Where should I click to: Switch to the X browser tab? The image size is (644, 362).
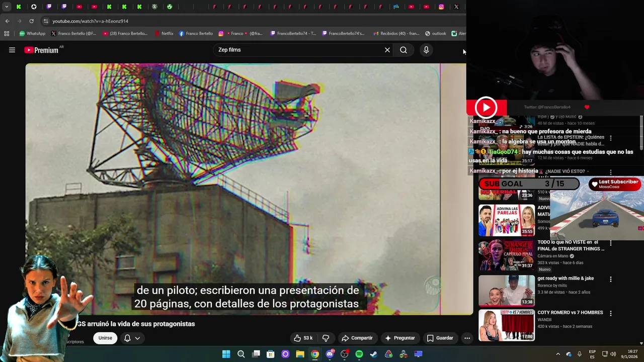pyautogui.click(x=456, y=7)
